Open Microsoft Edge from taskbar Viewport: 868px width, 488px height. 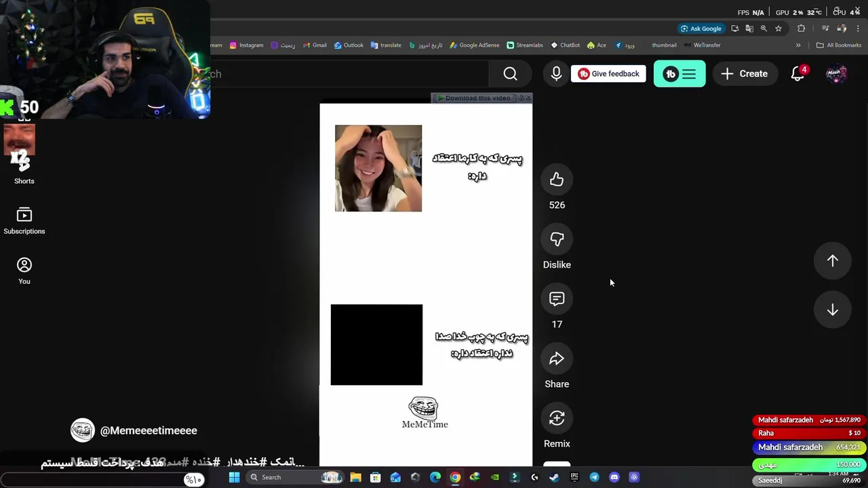pyautogui.click(x=435, y=477)
